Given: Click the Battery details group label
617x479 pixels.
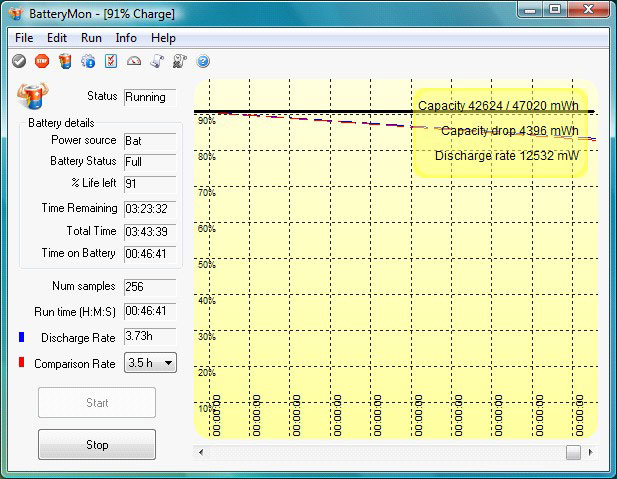Looking at the screenshot, I should (x=61, y=123).
